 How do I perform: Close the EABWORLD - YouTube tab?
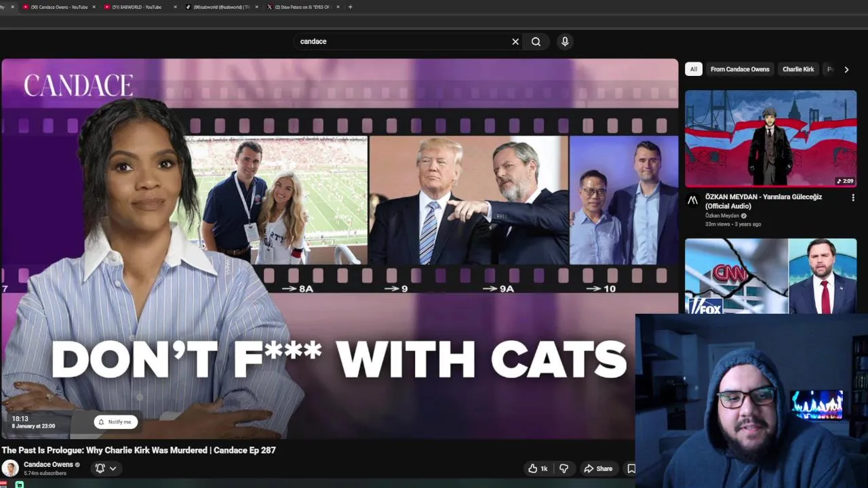tap(175, 7)
